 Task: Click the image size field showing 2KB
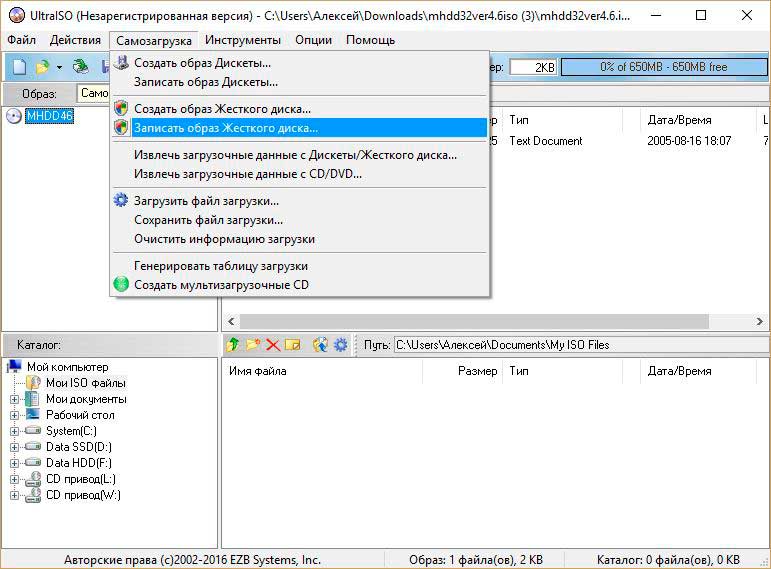[x=534, y=67]
